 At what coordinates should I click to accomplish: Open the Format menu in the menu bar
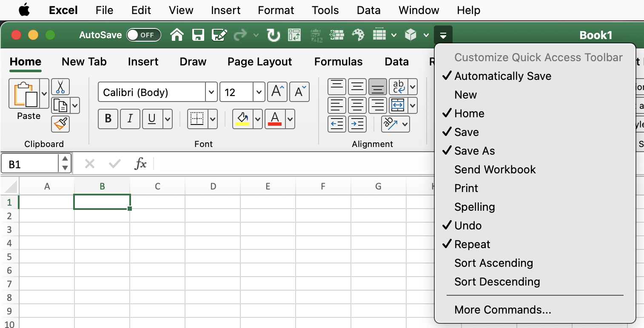(x=276, y=10)
